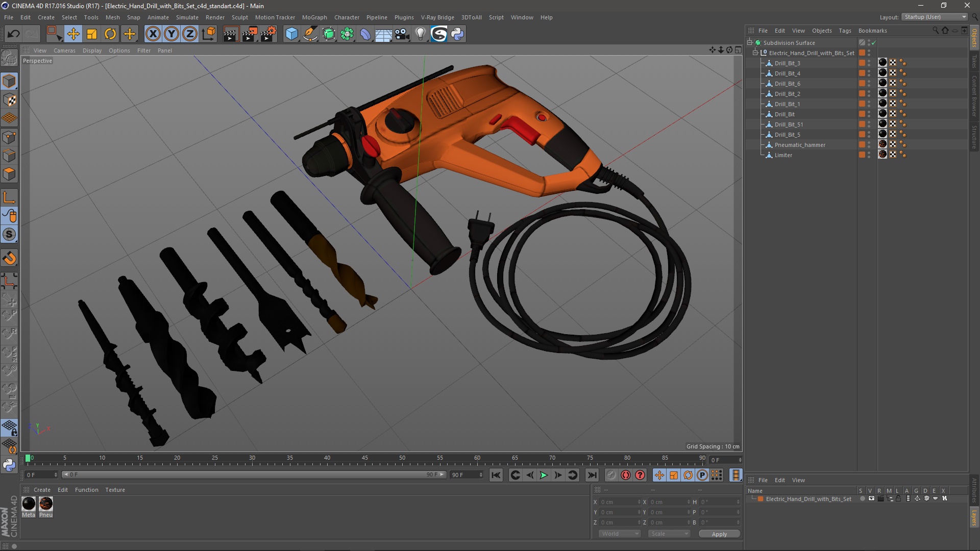The height and width of the screenshot is (551, 980).
Task: Toggle Z axis lock
Action: click(x=190, y=34)
